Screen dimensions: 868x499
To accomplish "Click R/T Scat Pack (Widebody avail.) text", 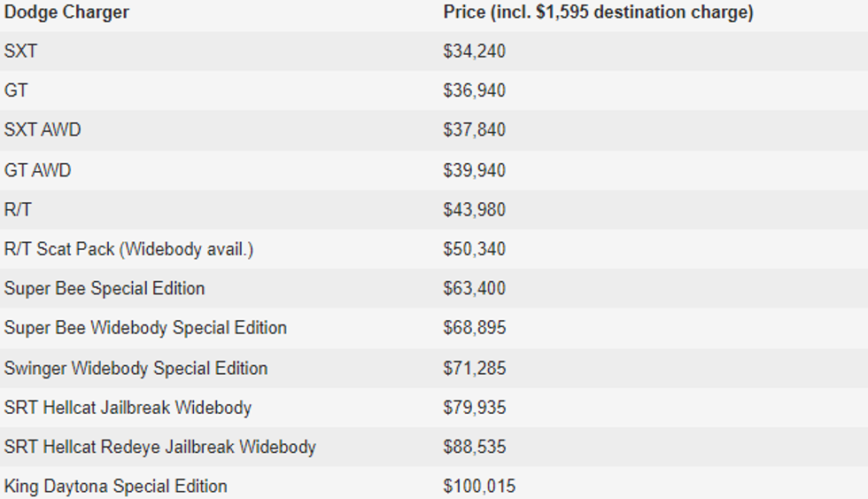I will click(128, 249).
